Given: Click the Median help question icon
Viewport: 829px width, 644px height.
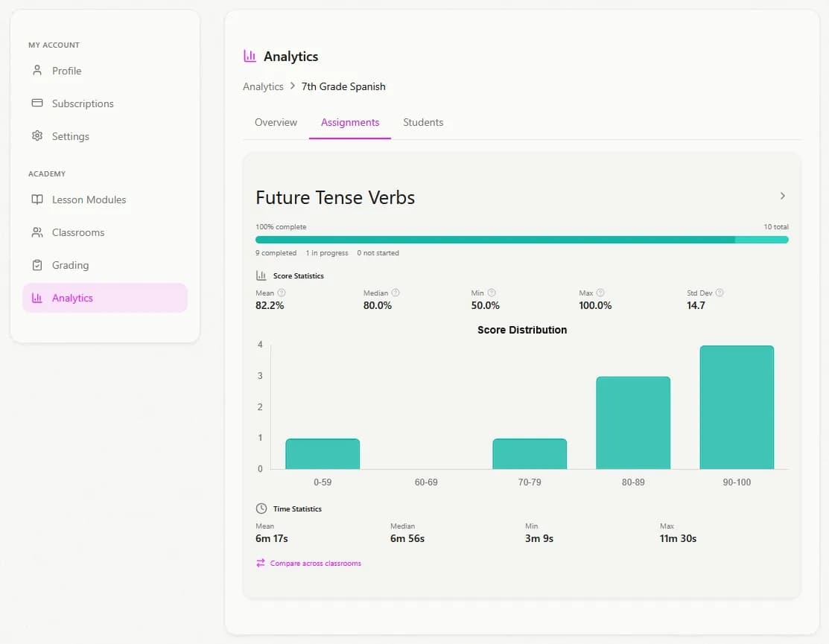Looking at the screenshot, I should (x=396, y=293).
